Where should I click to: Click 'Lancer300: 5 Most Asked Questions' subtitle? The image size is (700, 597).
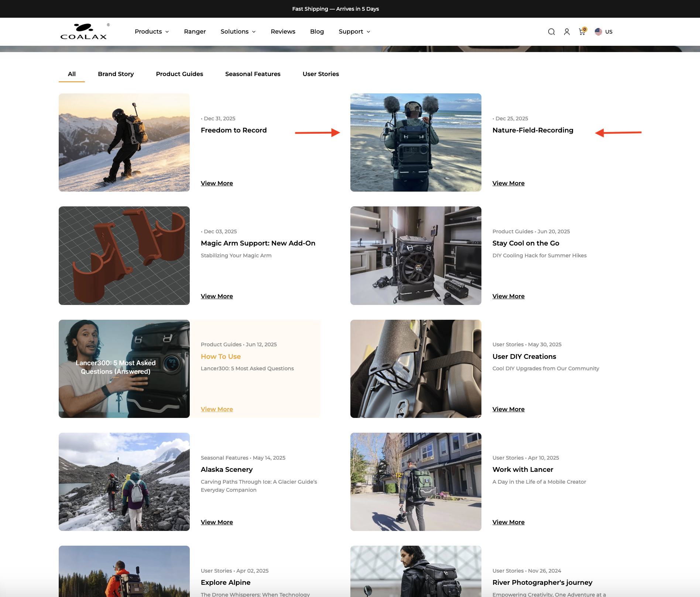click(x=247, y=368)
